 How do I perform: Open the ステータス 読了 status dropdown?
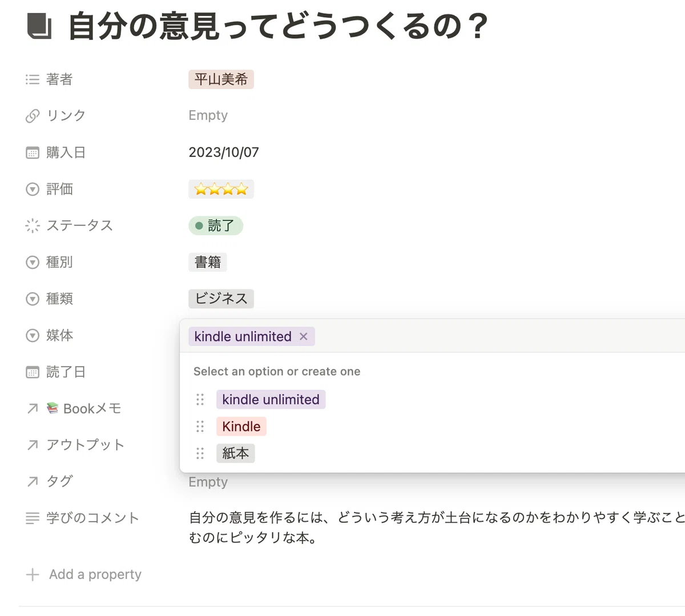click(x=216, y=226)
